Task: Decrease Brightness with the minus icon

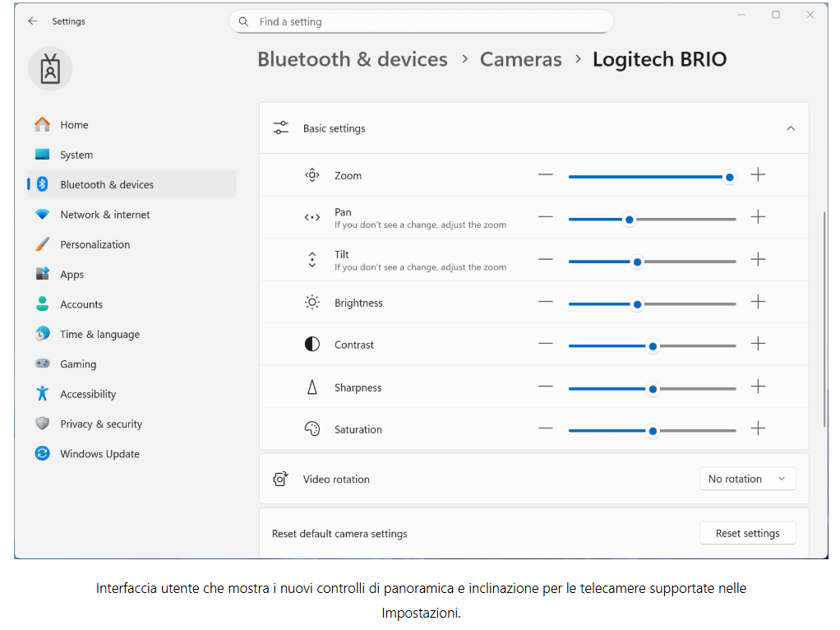Action: (546, 303)
